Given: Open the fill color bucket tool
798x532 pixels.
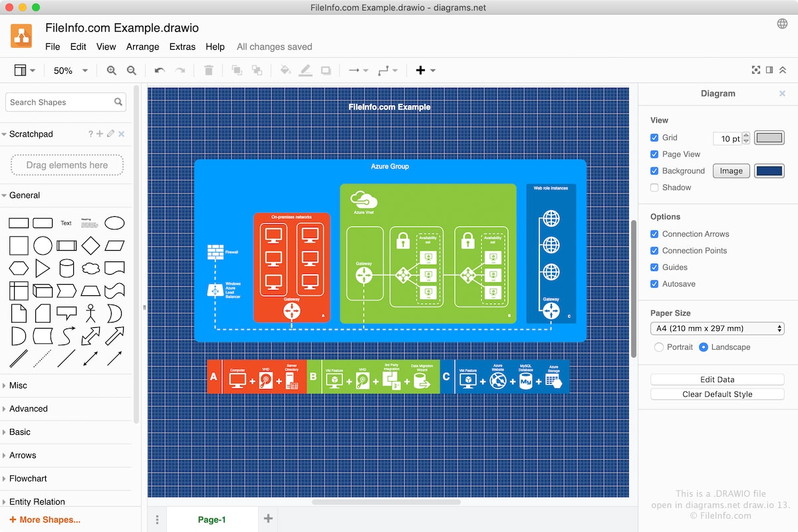Looking at the screenshot, I should (x=285, y=70).
